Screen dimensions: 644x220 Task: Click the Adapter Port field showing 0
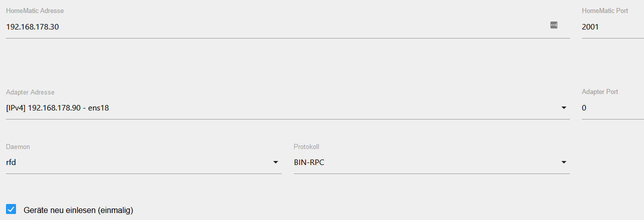pyautogui.click(x=613, y=107)
